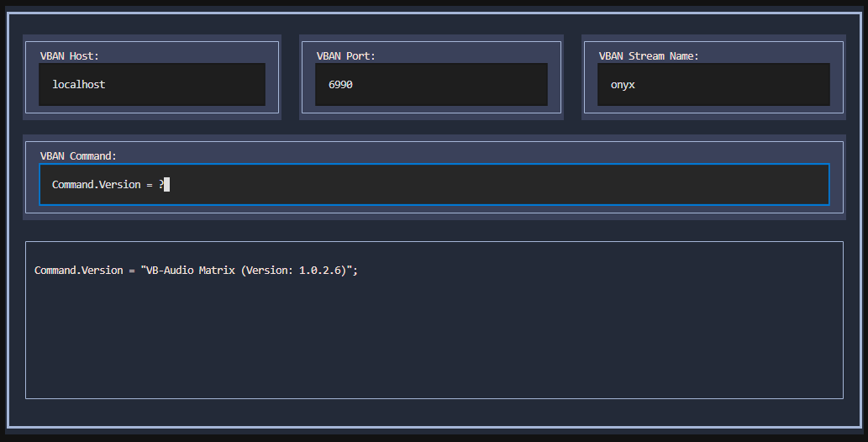Click the response line in the output panel

196,271
